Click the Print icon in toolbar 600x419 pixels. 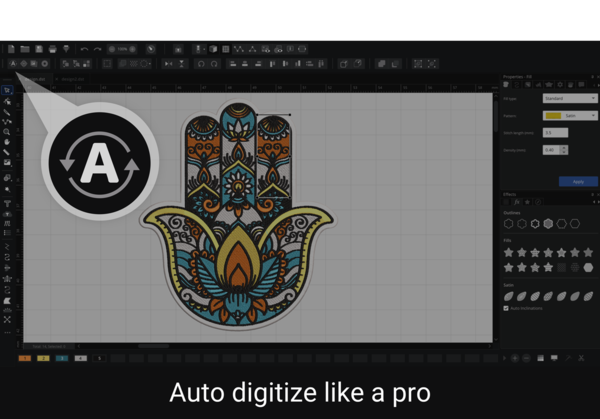click(x=52, y=48)
